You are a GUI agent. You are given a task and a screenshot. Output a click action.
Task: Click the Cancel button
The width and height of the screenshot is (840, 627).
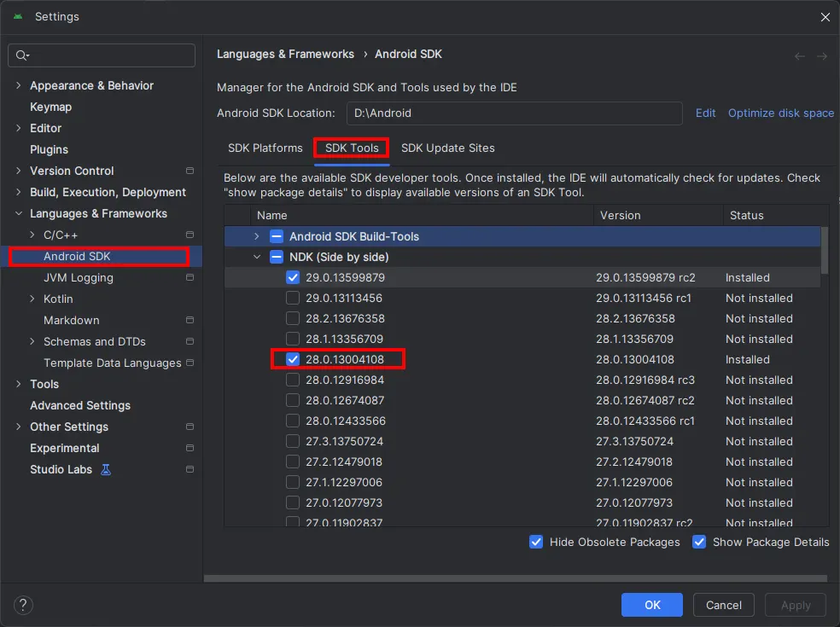724,605
